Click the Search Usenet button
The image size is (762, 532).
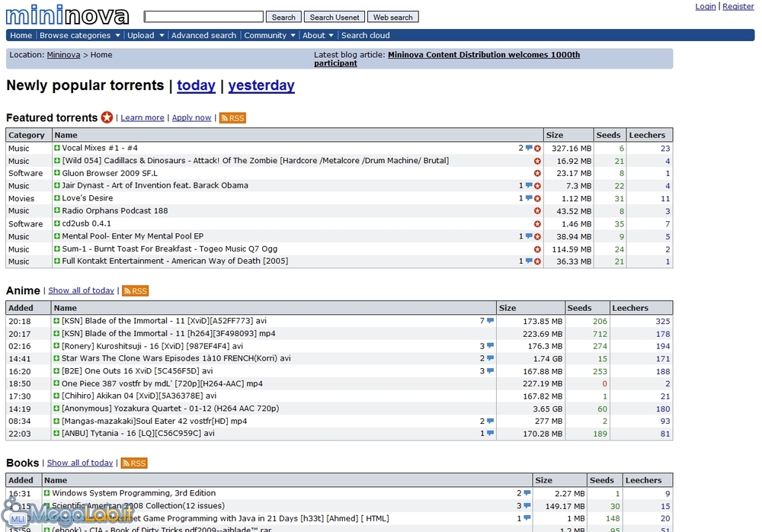(335, 17)
